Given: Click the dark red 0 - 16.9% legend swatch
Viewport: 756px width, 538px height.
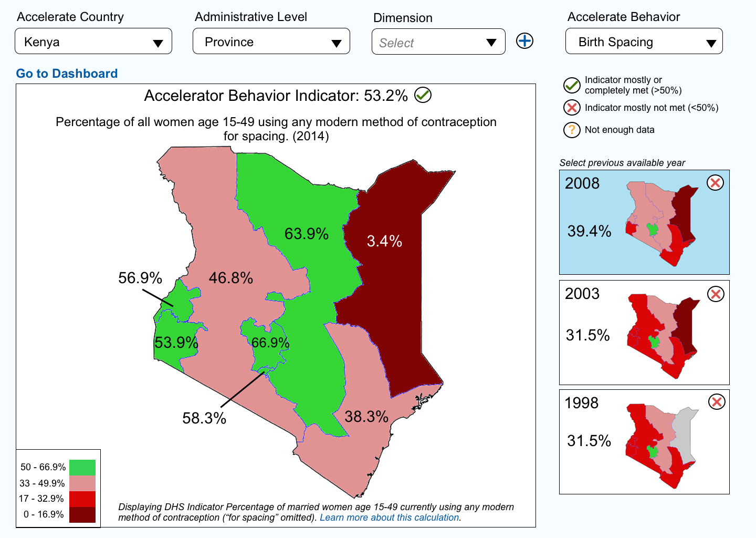Looking at the screenshot, I should point(82,514).
